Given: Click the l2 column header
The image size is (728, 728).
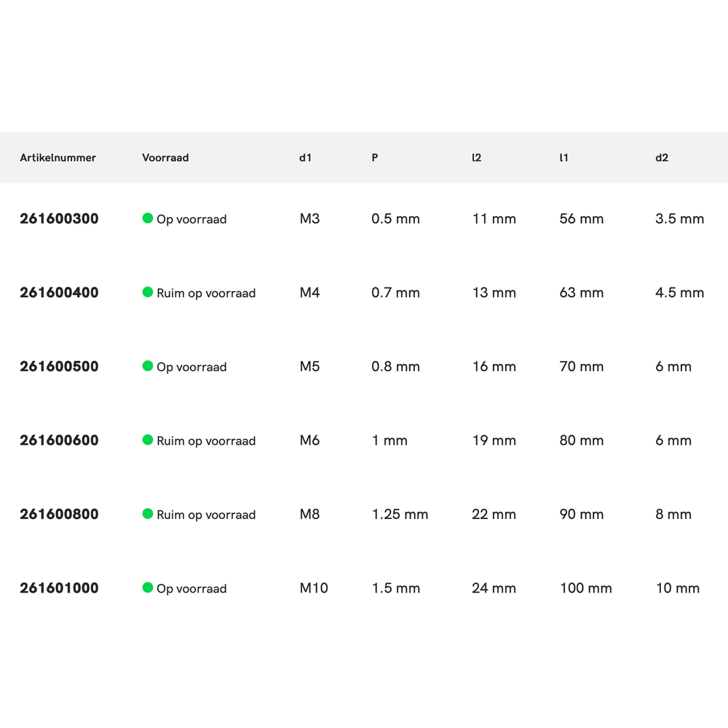Looking at the screenshot, I should coord(477,158).
